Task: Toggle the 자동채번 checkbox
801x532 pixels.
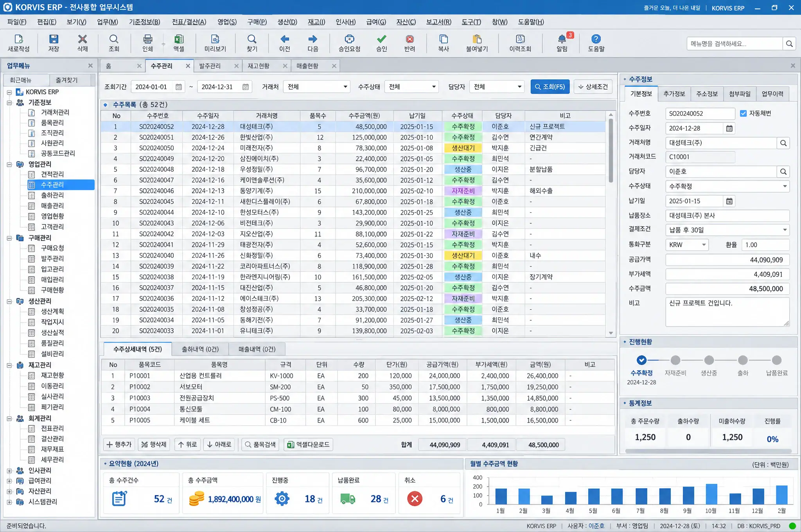Action: [743, 113]
